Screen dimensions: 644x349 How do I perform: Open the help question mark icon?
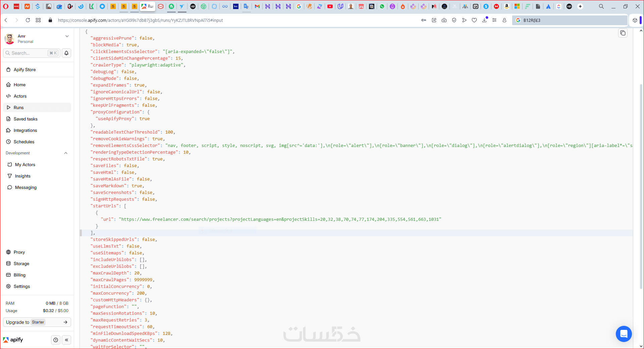[56, 340]
